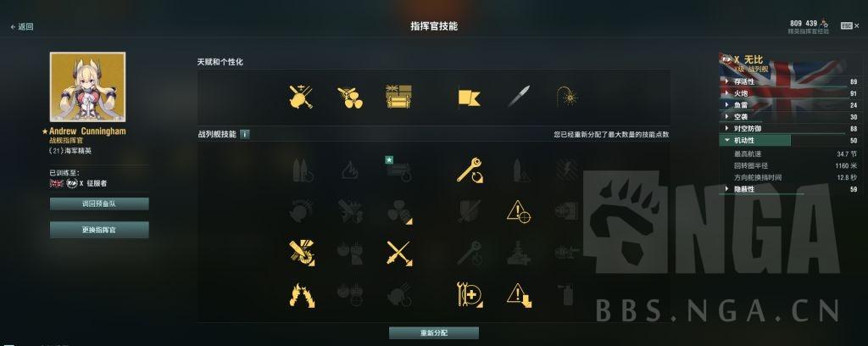868x346 pixels.
Task: Click Andrew Cunningham commander portrait
Action: 87,86
